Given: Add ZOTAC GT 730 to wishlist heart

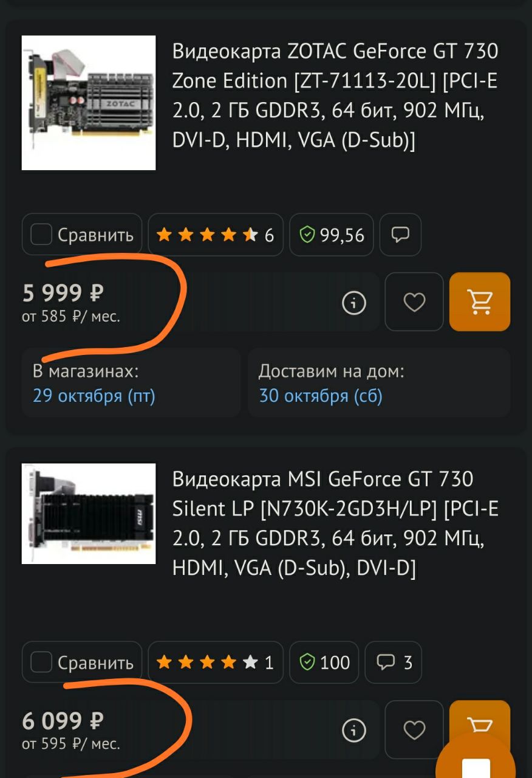Looking at the screenshot, I should click(x=414, y=302).
